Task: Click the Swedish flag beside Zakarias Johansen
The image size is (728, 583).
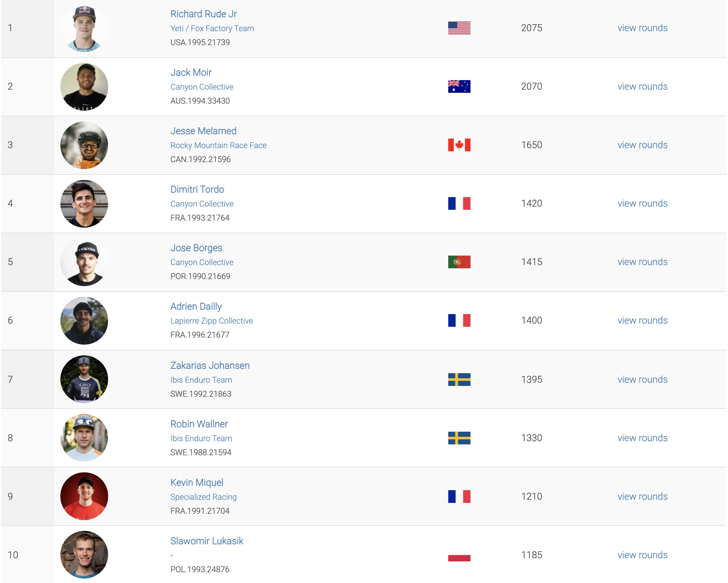Action: (x=459, y=380)
